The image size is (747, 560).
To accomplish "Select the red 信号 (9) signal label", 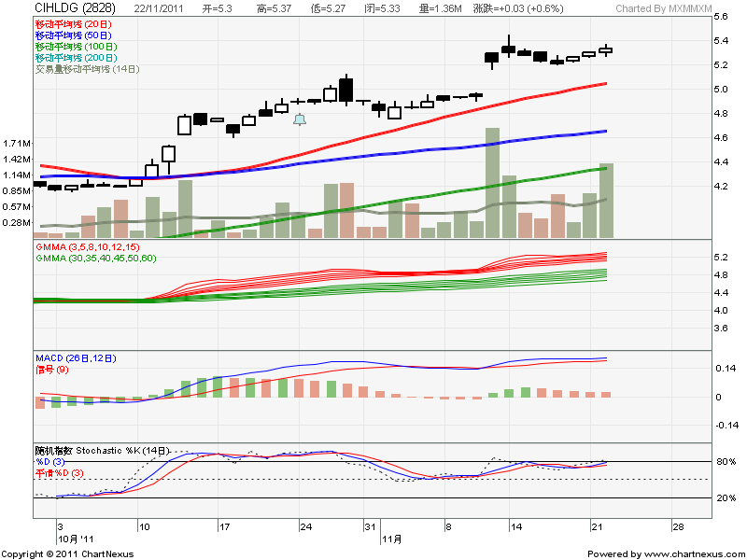I will click(54, 369).
